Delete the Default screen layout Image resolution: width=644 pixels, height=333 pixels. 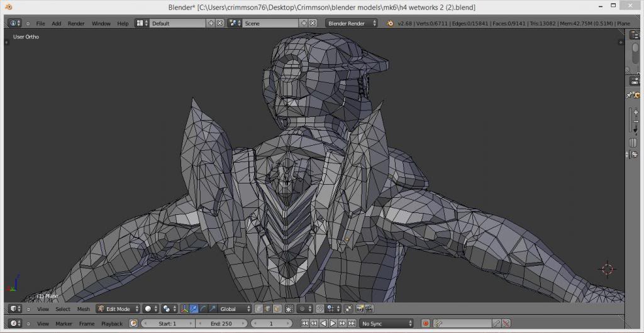pos(220,23)
